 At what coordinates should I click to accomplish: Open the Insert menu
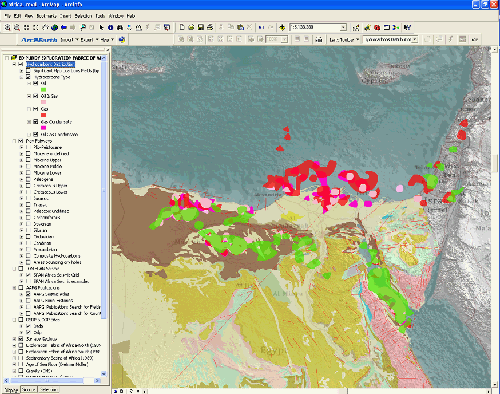(65, 16)
